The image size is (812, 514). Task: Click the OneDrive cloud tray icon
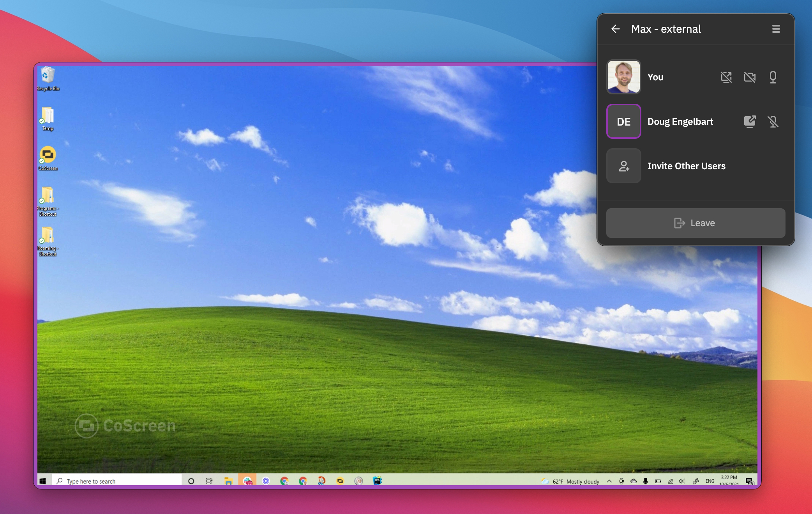pos(634,481)
